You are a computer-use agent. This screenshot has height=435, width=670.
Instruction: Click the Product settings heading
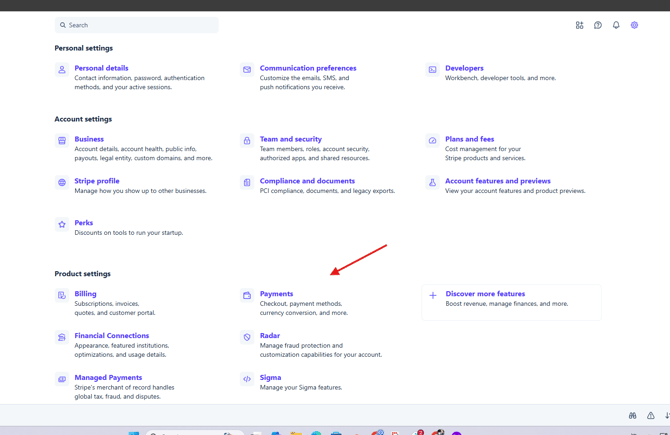click(82, 273)
